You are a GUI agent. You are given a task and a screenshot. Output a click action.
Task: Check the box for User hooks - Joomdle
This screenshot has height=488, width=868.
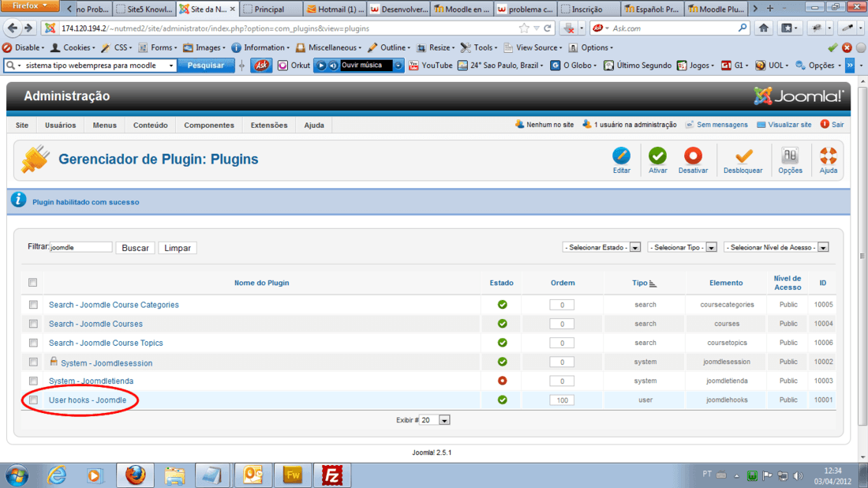click(x=33, y=400)
